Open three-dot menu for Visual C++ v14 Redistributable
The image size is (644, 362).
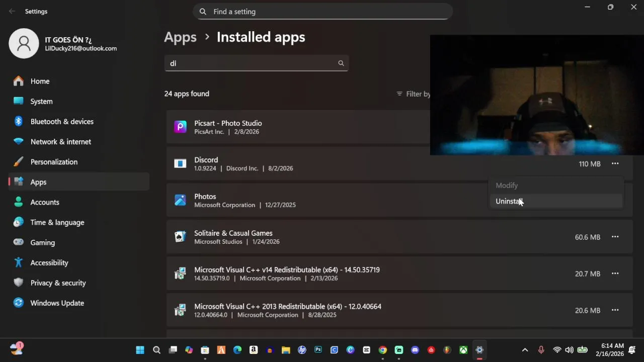click(x=615, y=274)
